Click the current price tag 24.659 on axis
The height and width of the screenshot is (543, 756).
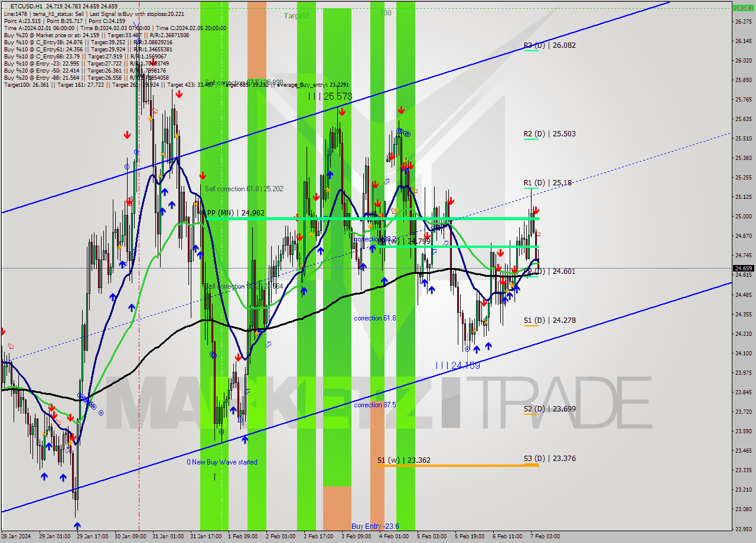pos(743,268)
